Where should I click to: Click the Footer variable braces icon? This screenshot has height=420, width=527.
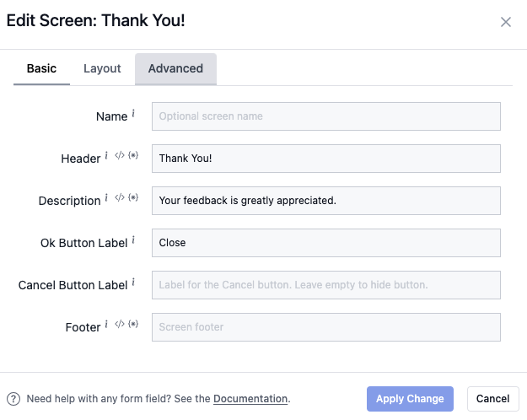(x=133, y=326)
